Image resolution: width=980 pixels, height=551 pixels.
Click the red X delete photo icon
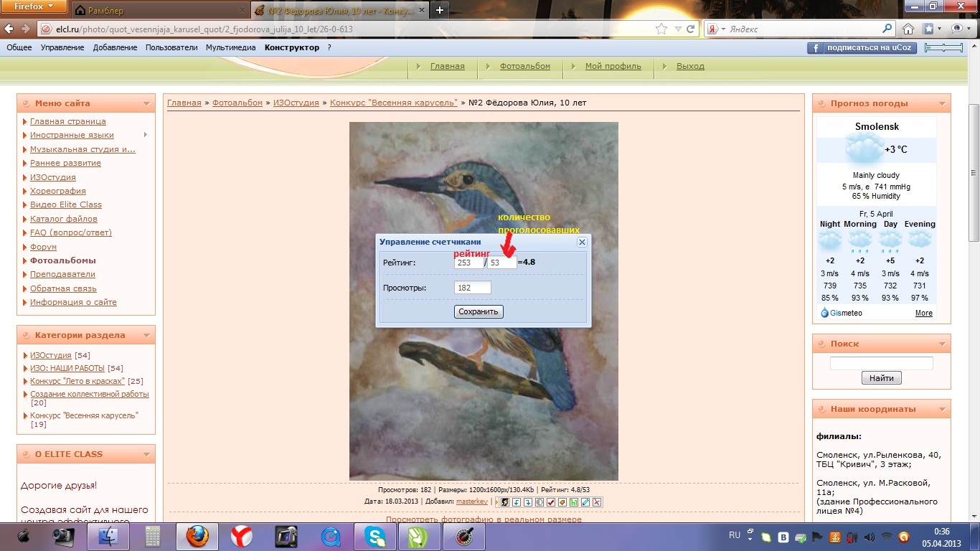point(597,502)
